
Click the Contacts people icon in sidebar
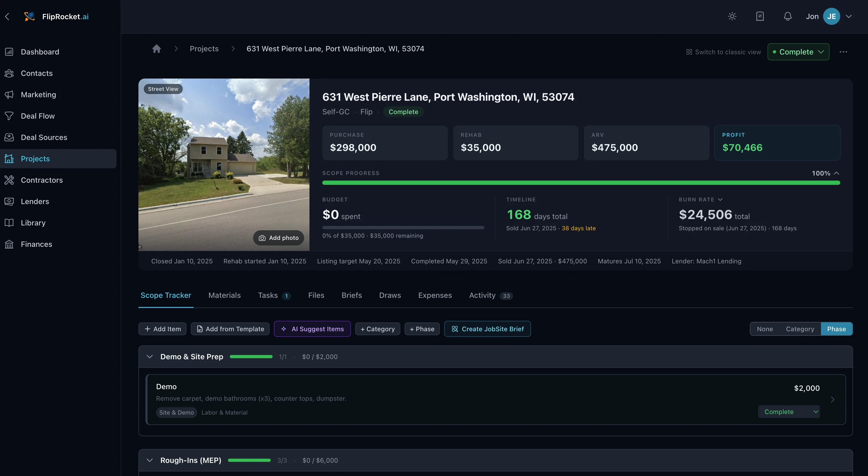(9, 73)
